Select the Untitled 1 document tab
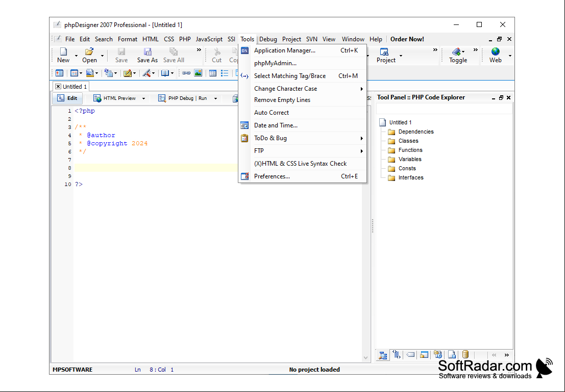Image resolution: width=565 pixels, height=392 pixels. 75,86
